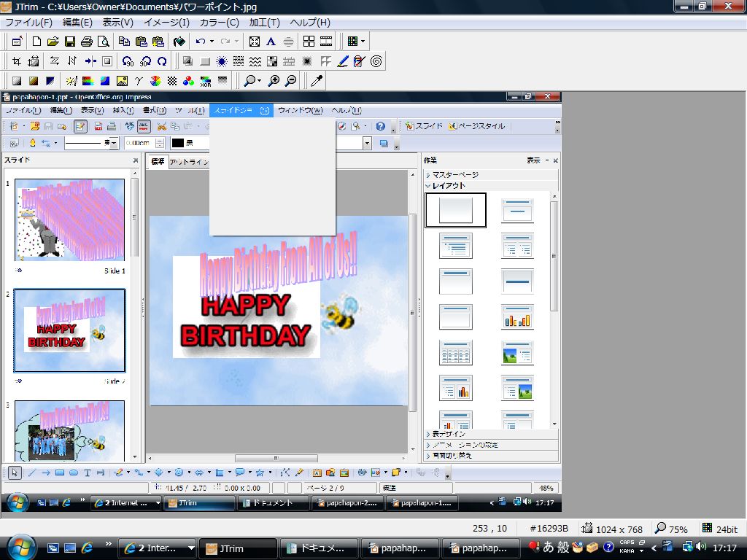Open the ヘルプ(H) menu in JTrim
The width and height of the screenshot is (747, 560).
tap(310, 23)
